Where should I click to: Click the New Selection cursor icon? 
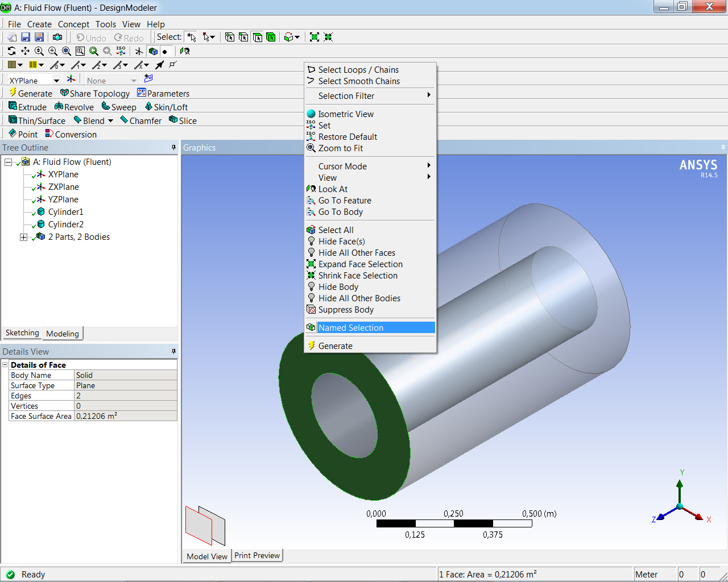(192, 37)
